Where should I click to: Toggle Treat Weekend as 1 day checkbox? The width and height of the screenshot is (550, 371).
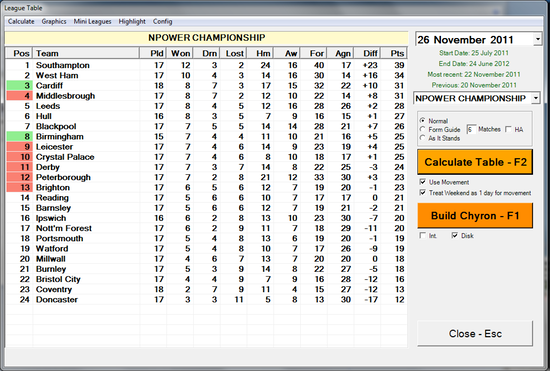click(423, 193)
